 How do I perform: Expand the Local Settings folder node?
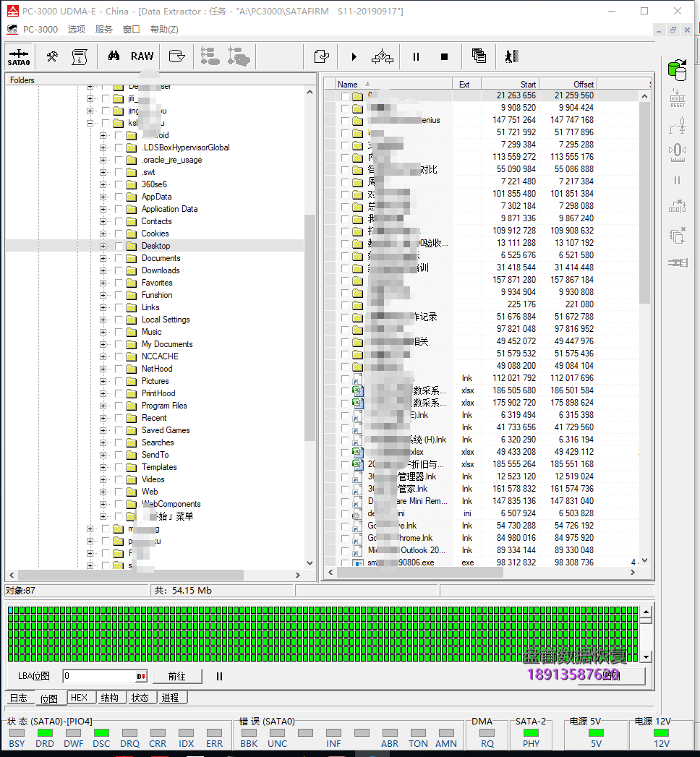point(103,320)
